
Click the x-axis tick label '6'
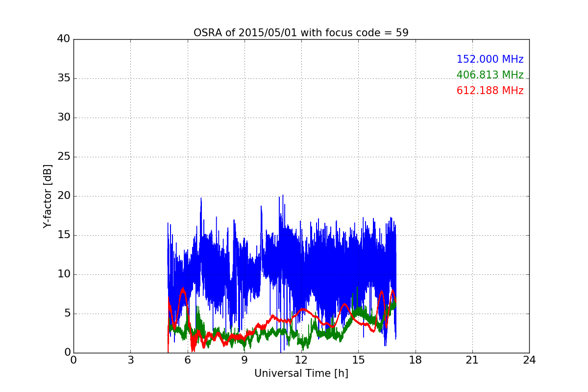(x=188, y=360)
